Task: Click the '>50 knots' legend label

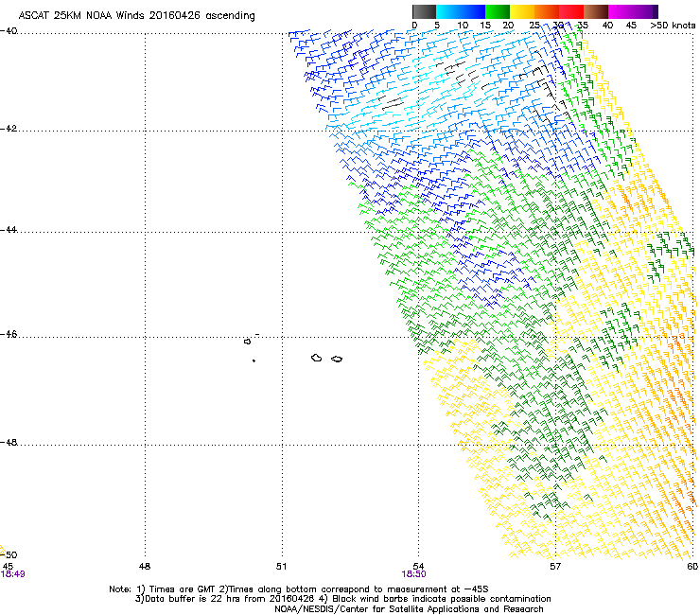Action: 673,26
